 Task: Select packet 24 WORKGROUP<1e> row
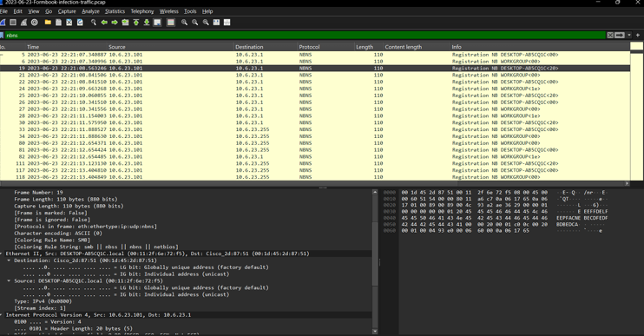314,89
